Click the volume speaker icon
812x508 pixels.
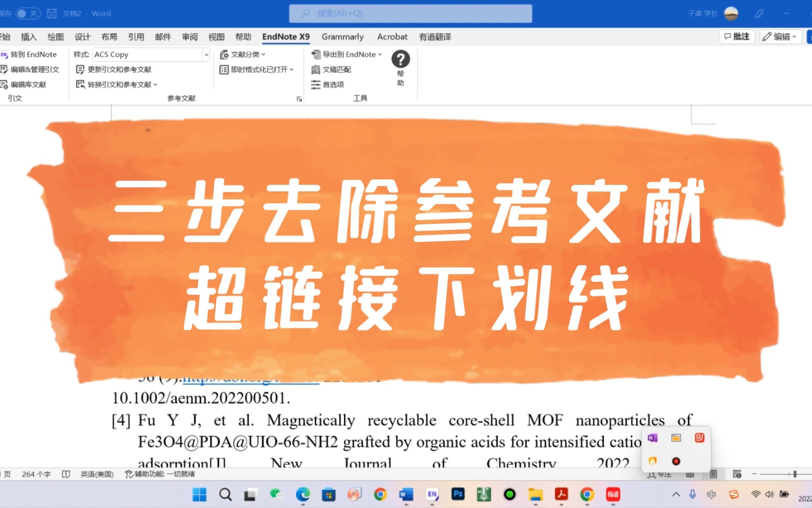[x=769, y=494]
